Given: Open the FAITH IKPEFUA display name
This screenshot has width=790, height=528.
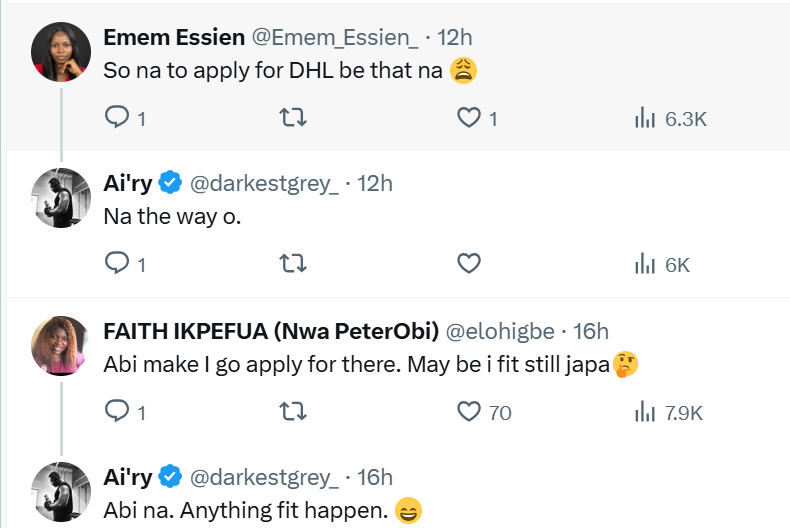Looking at the screenshot, I should tap(272, 331).
